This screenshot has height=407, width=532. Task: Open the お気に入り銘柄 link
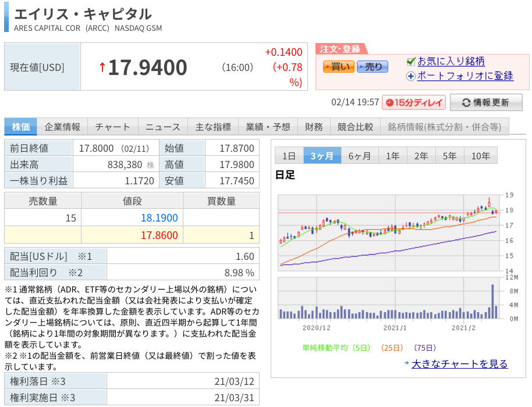click(451, 61)
